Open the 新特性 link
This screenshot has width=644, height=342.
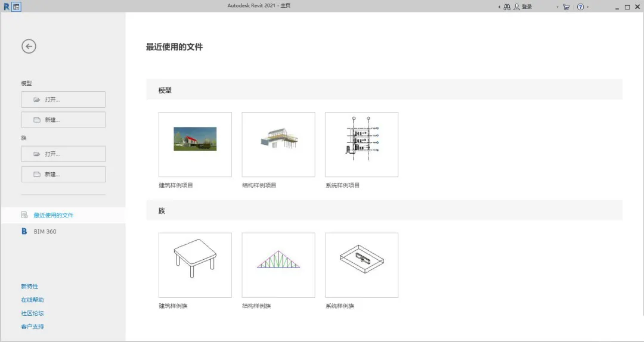coord(29,287)
